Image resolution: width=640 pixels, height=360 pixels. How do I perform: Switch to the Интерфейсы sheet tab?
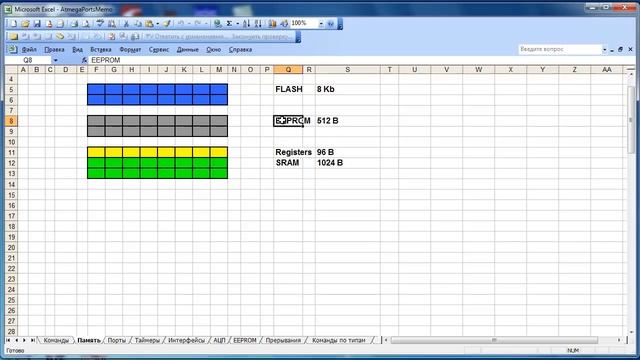tap(187, 340)
